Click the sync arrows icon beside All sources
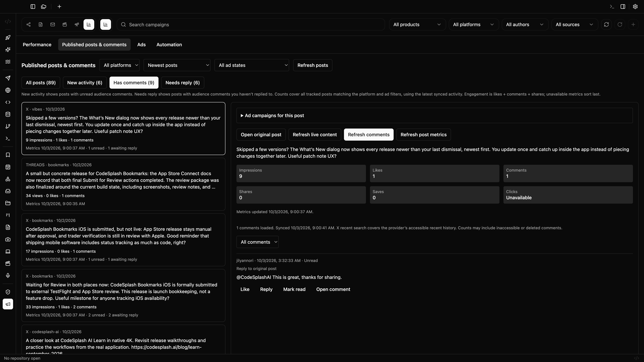 coord(606,24)
